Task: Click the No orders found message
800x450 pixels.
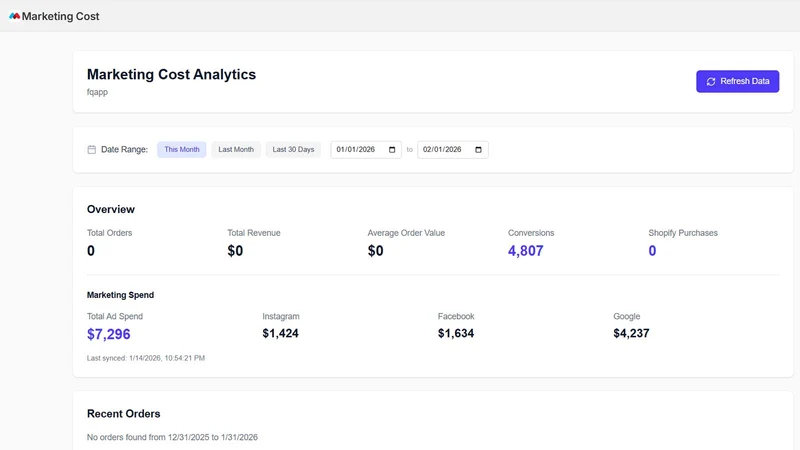Action: click(x=172, y=437)
